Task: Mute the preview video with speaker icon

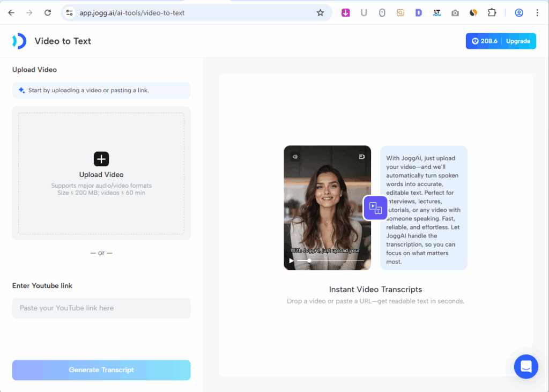Action: click(x=294, y=157)
